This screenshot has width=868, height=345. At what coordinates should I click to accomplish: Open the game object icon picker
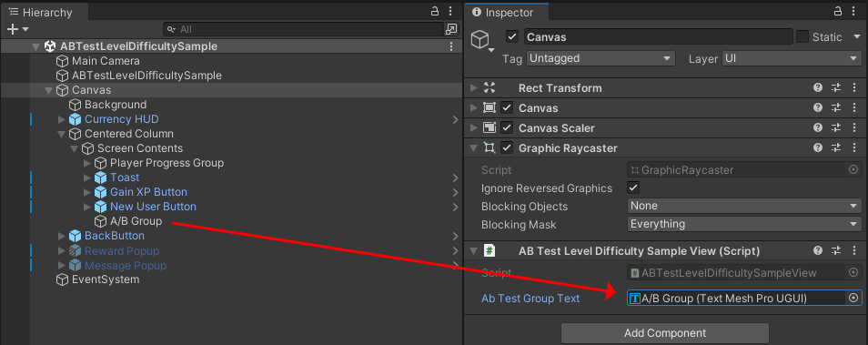481,40
